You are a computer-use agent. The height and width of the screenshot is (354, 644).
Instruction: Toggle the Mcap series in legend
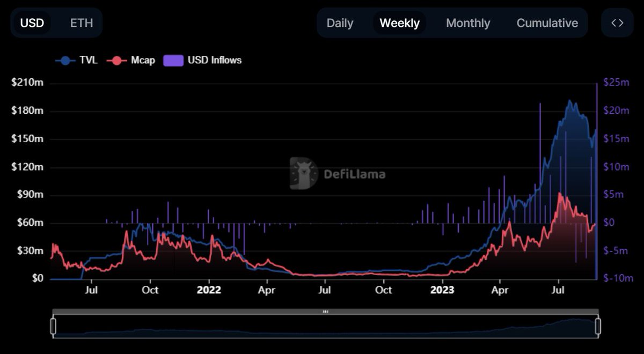coord(131,60)
